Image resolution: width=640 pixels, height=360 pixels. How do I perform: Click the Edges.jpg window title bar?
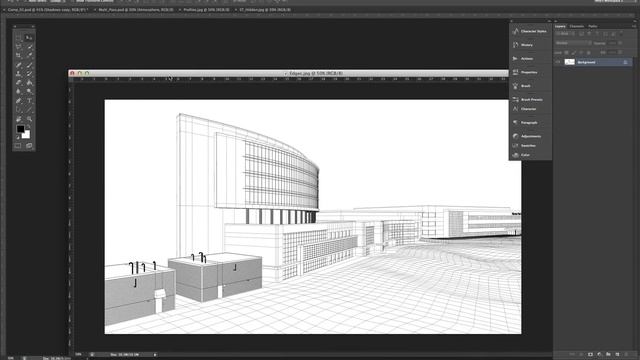click(288, 73)
